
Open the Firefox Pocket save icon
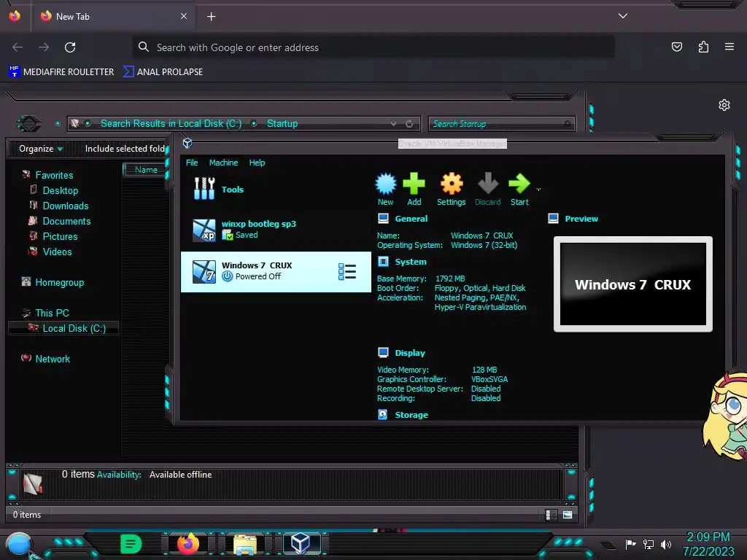coord(676,47)
